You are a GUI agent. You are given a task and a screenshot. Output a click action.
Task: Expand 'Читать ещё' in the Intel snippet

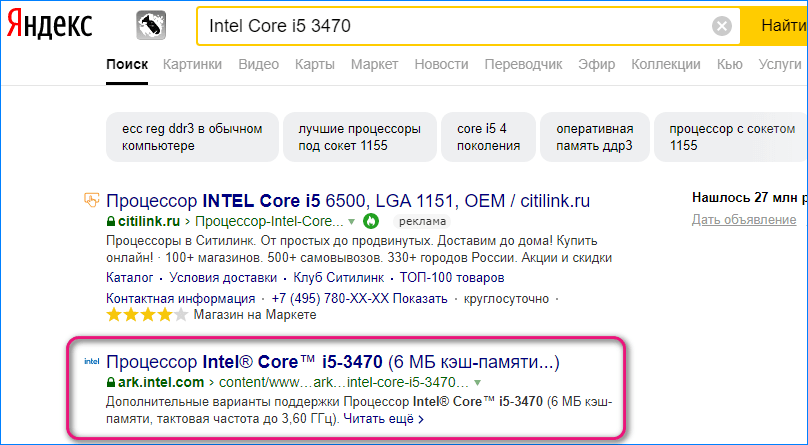coord(386,419)
